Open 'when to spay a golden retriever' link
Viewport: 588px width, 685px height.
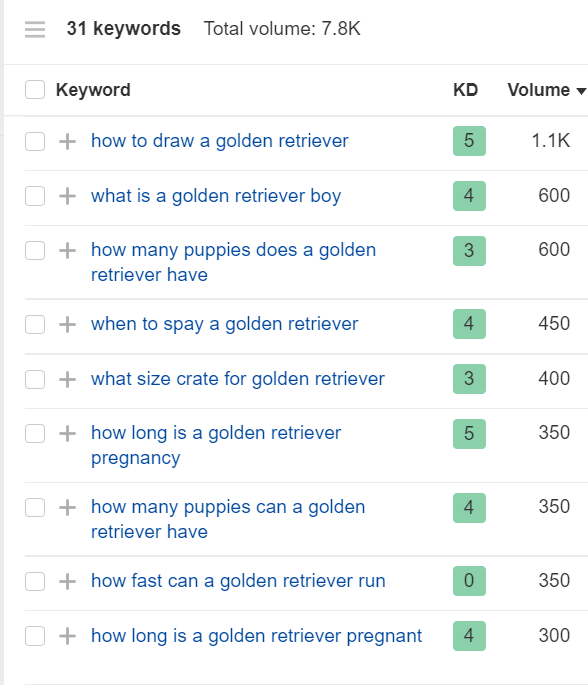click(225, 325)
